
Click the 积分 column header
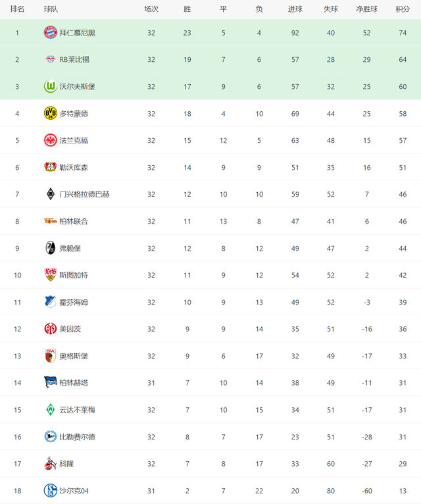(403, 9)
